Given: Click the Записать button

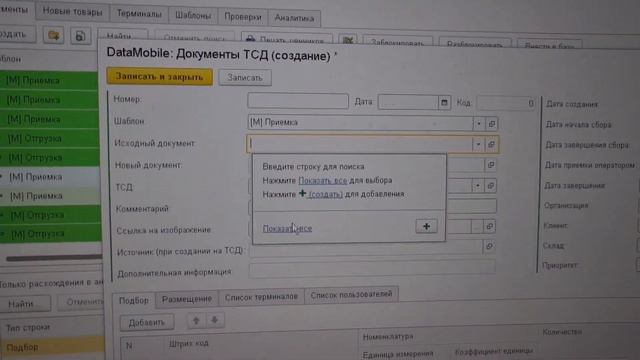Looking at the screenshot, I should pos(245,78).
